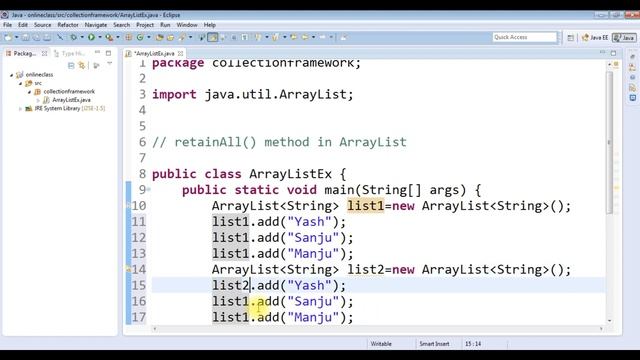The height and width of the screenshot is (360, 640).
Task: Click the Run External Tools icon
Action: pyautogui.click(x=109, y=38)
